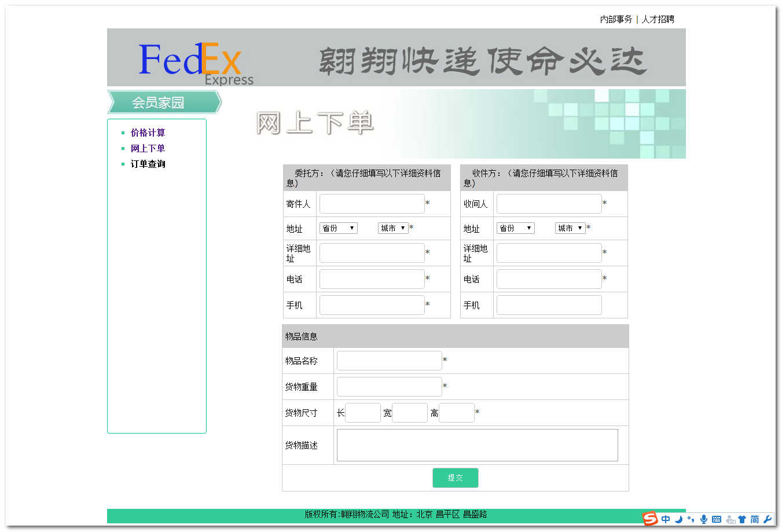Open 价格计算 in the sidebar

148,133
